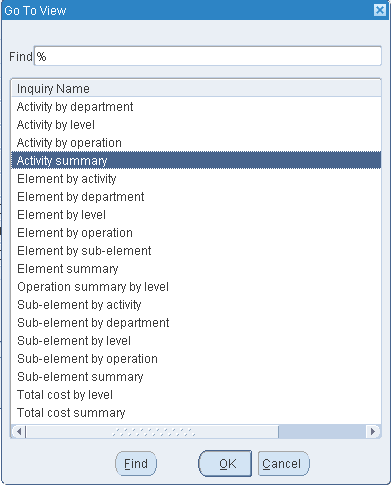Pick Element by activity inquiry

pyautogui.click(x=196, y=179)
